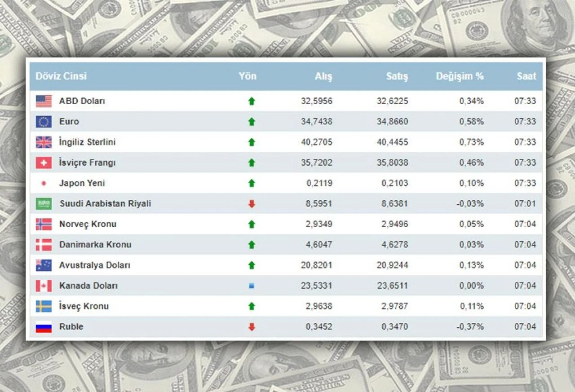Click the green up arrow for ABD Doları
This screenshot has height=392, width=575.
coord(251,101)
